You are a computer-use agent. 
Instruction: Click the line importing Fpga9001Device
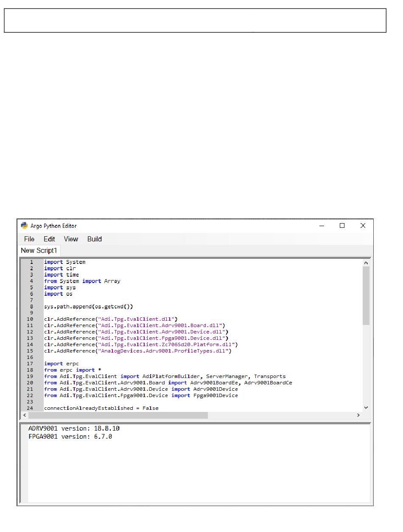click(x=141, y=395)
